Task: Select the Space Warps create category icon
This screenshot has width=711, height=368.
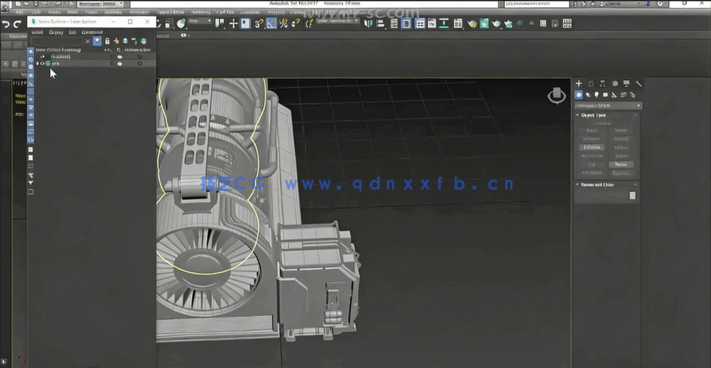Action: 623,95
